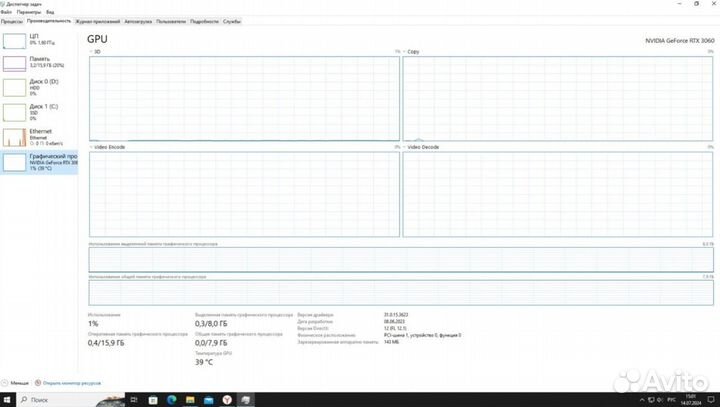Screen dimensions: 720x407
Task: Click the 0,4/15,9 ГБ GPU memory value
Action: click(106, 343)
